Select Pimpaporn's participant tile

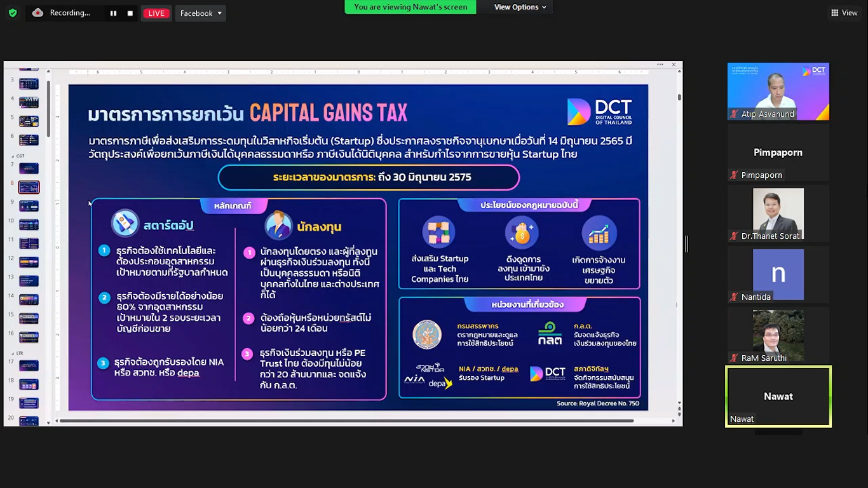tap(778, 152)
